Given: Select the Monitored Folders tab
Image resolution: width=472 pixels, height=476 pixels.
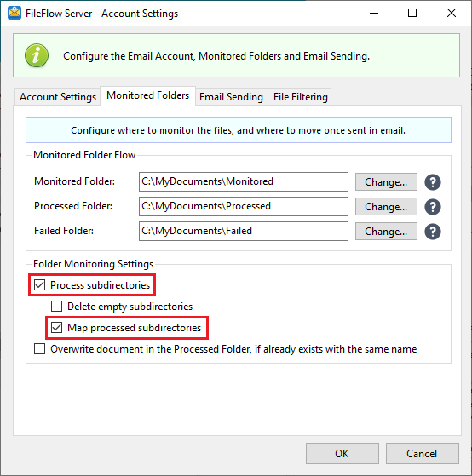Looking at the screenshot, I should 147,95.
